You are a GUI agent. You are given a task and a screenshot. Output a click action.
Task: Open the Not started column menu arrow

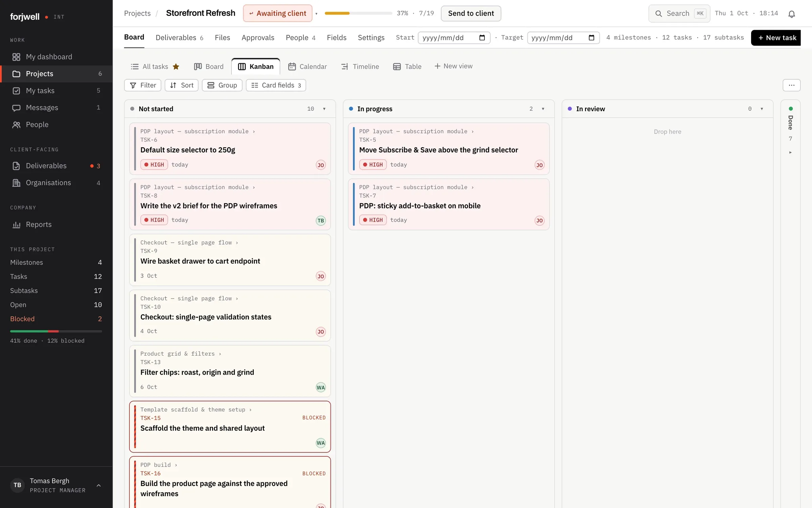point(324,109)
